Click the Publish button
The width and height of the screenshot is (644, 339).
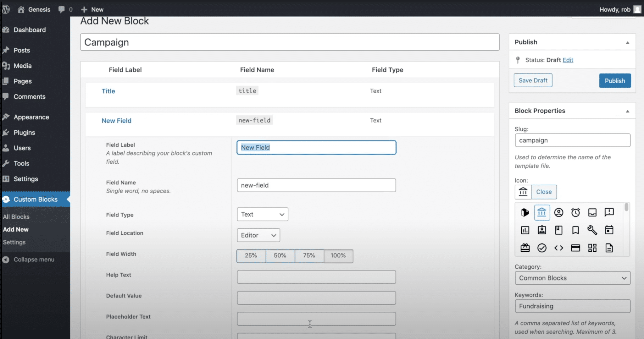[x=614, y=80]
